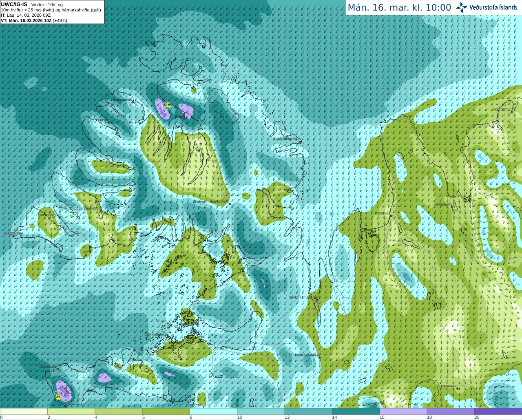Screen dimensions: 522x420
Task: Select the 4–6 m/s green legend swatch
Action: point(118,411)
